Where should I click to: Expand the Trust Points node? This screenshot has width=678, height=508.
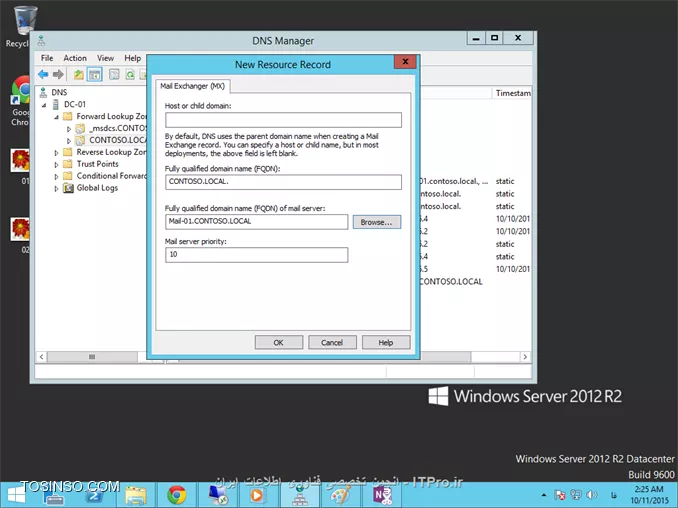(x=56, y=165)
